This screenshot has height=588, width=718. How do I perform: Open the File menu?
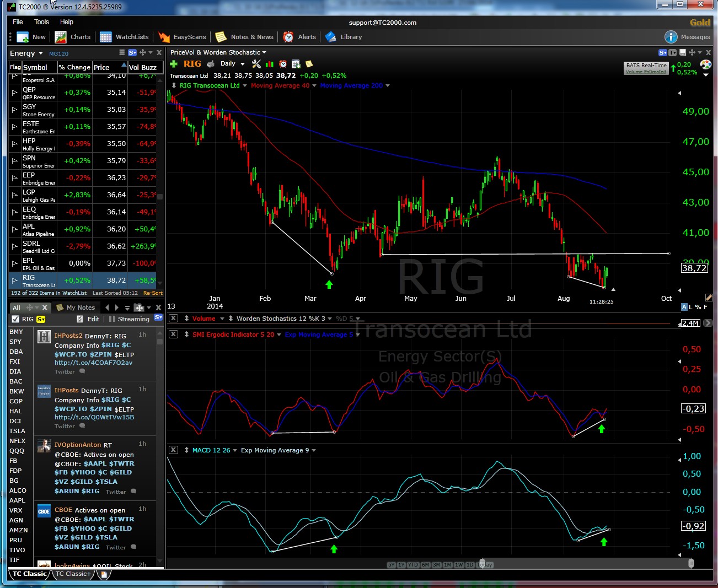[x=18, y=22]
